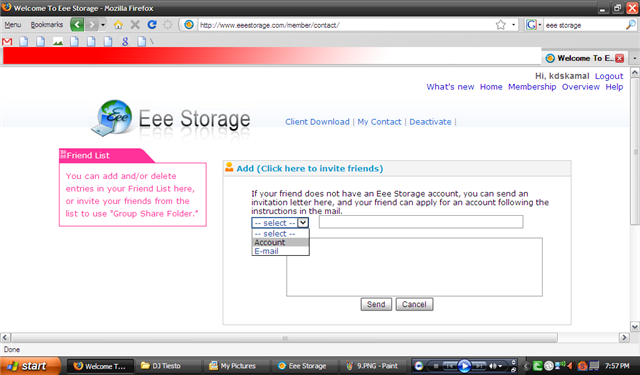The image size is (640, 375).
Task: Open the Bookmarks menu
Action: 47,25
